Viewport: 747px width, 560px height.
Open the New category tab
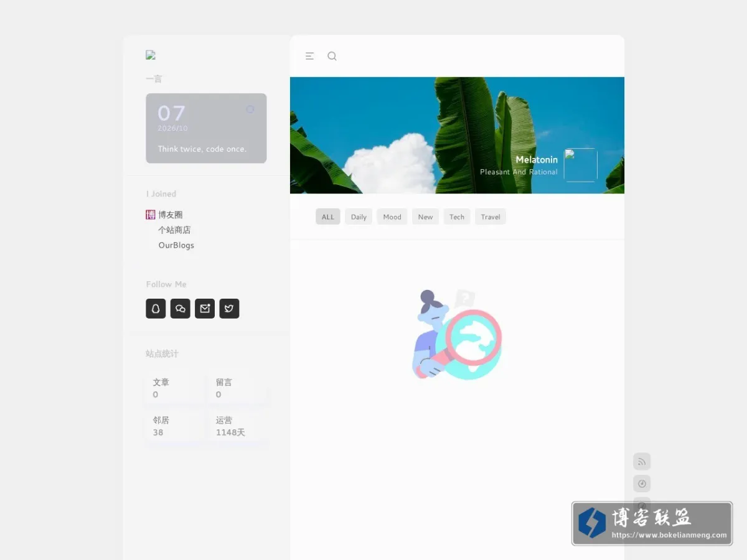(426, 217)
